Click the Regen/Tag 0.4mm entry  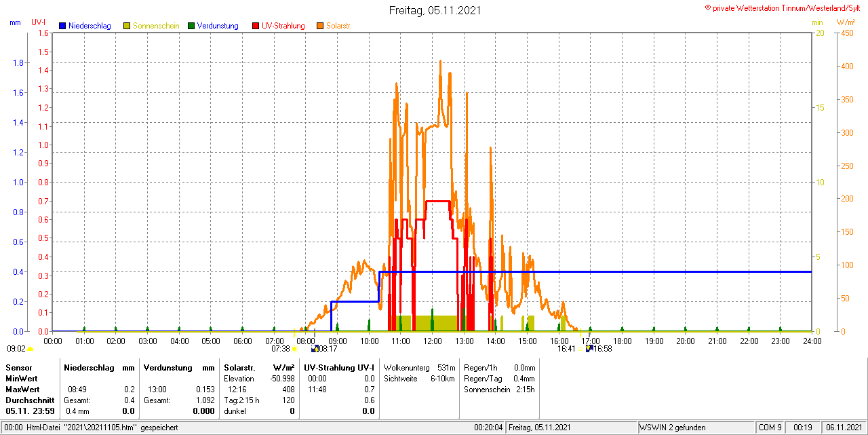pyautogui.click(x=499, y=378)
